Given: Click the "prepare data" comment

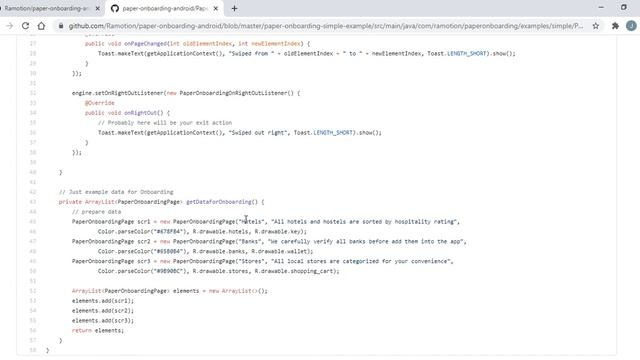Looking at the screenshot, I should 96,212.
